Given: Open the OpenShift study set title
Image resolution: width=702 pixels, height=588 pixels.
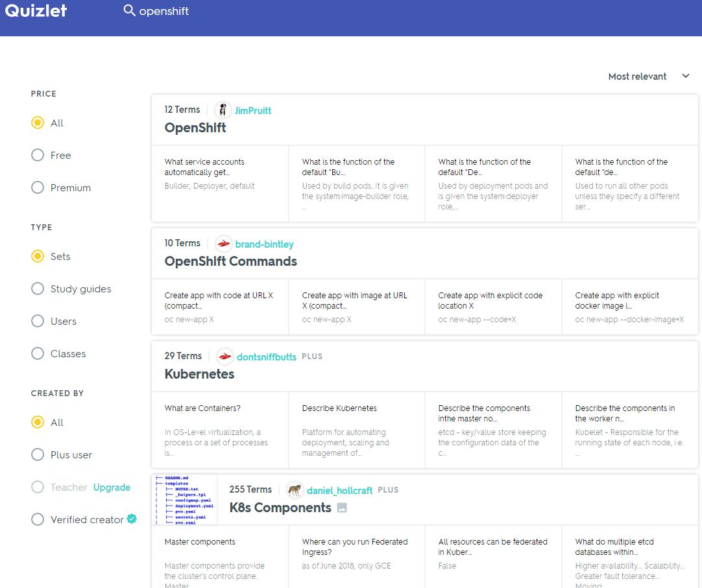Looking at the screenshot, I should coord(195,128).
